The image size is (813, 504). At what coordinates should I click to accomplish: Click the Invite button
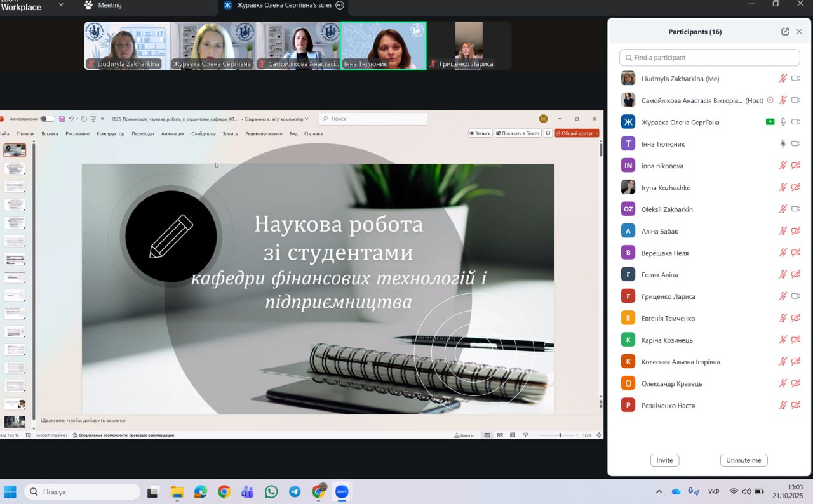pyautogui.click(x=664, y=460)
